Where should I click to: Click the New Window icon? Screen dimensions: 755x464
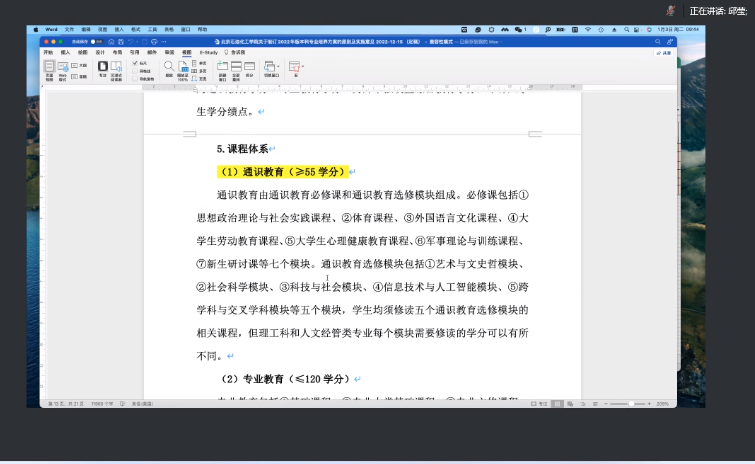[222, 68]
